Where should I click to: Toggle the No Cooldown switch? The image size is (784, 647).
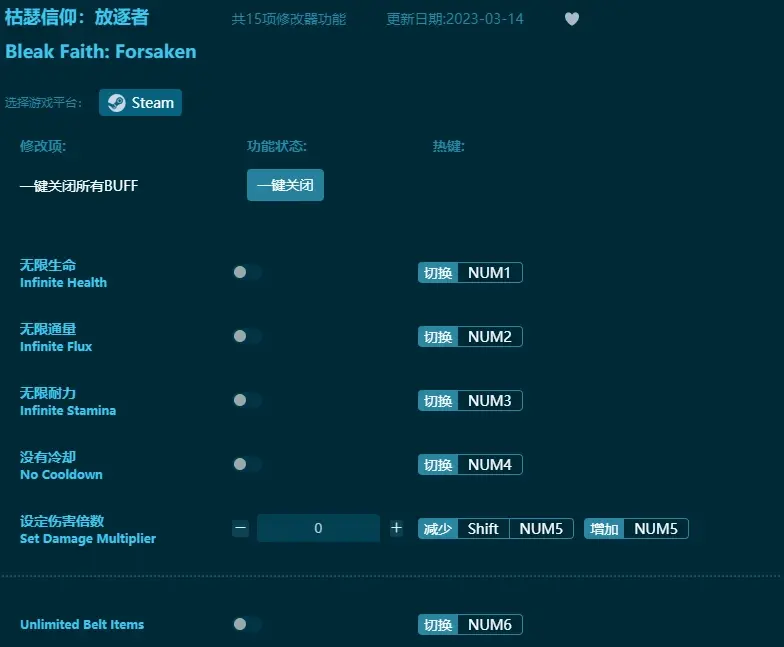[x=248, y=464]
